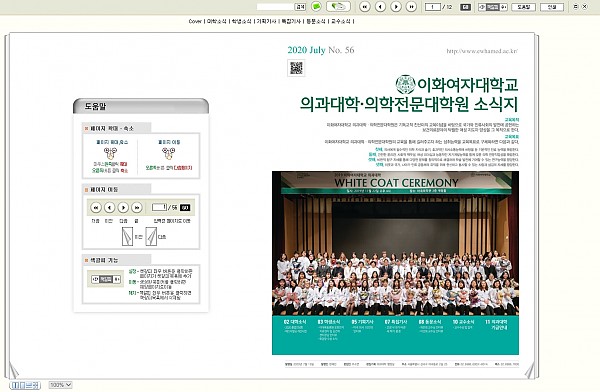
Task: Go to previous page in top toolbar
Action: pos(380,7)
